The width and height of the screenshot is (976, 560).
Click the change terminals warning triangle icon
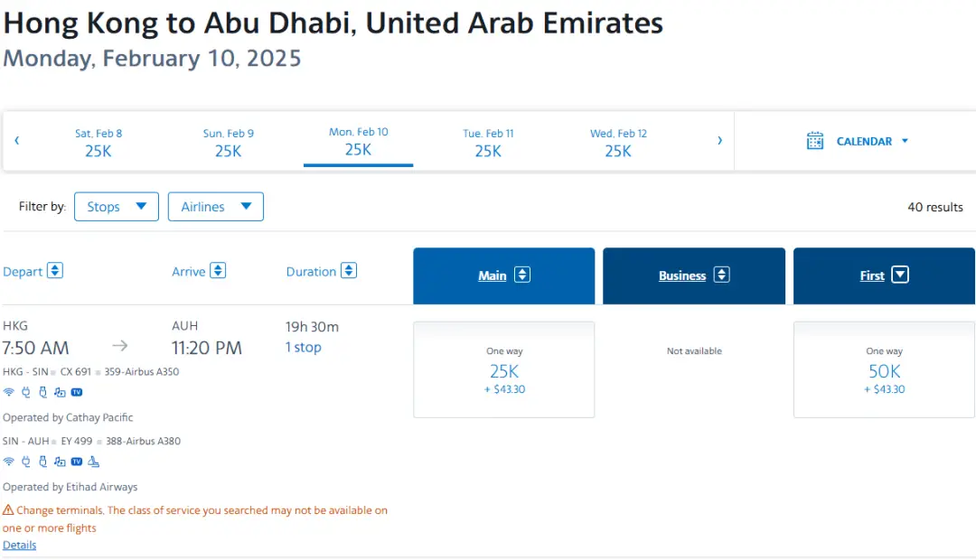(8, 510)
